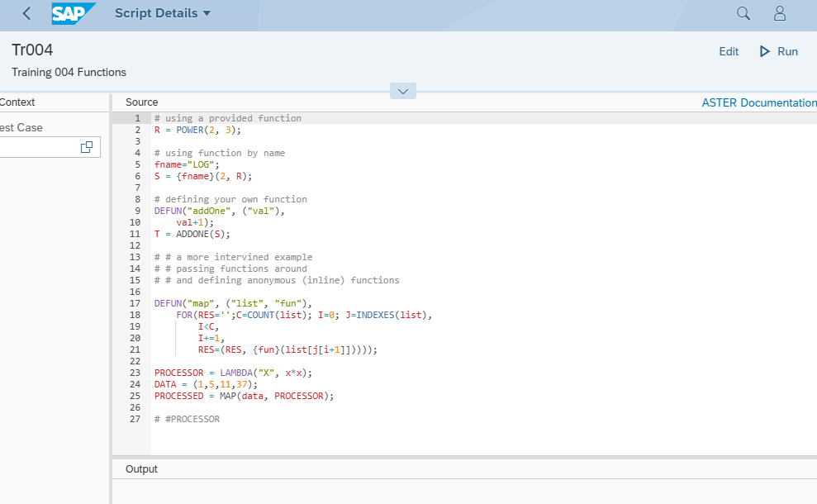The height and width of the screenshot is (504, 817).
Task: Click the PROCESSOR = LAMBDA code line
Action: click(233, 373)
